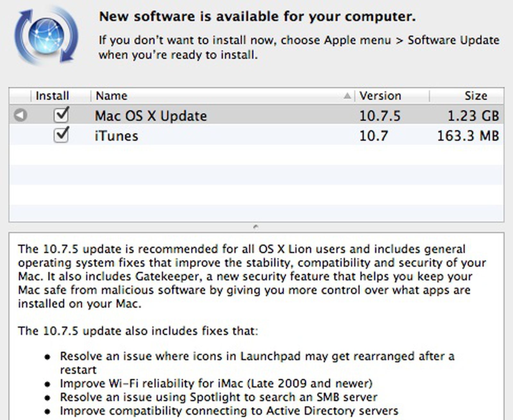513x420 pixels.
Task: Collapse the description pane using the divider chevron
Action: pyautogui.click(x=256, y=226)
